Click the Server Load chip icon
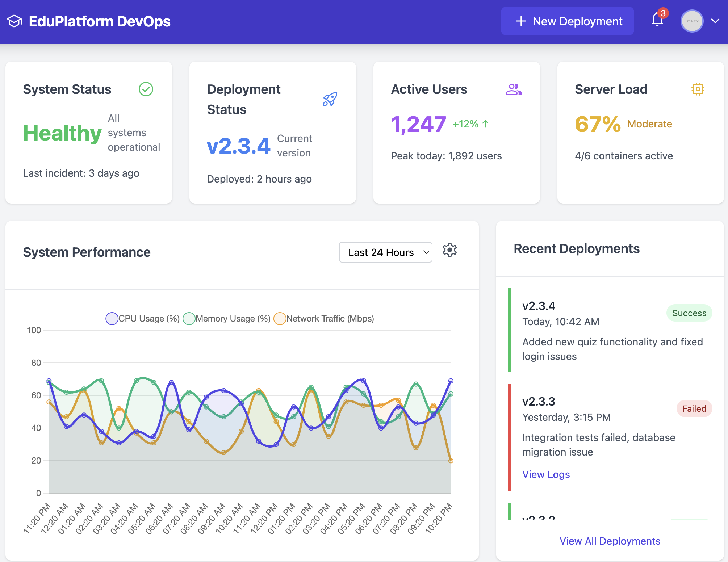The width and height of the screenshot is (728, 562). (698, 89)
